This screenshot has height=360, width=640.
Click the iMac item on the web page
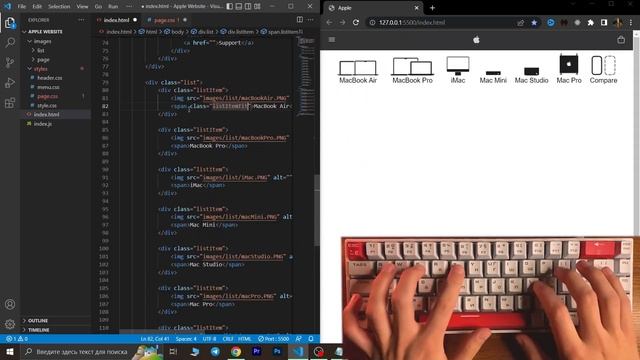click(458, 70)
